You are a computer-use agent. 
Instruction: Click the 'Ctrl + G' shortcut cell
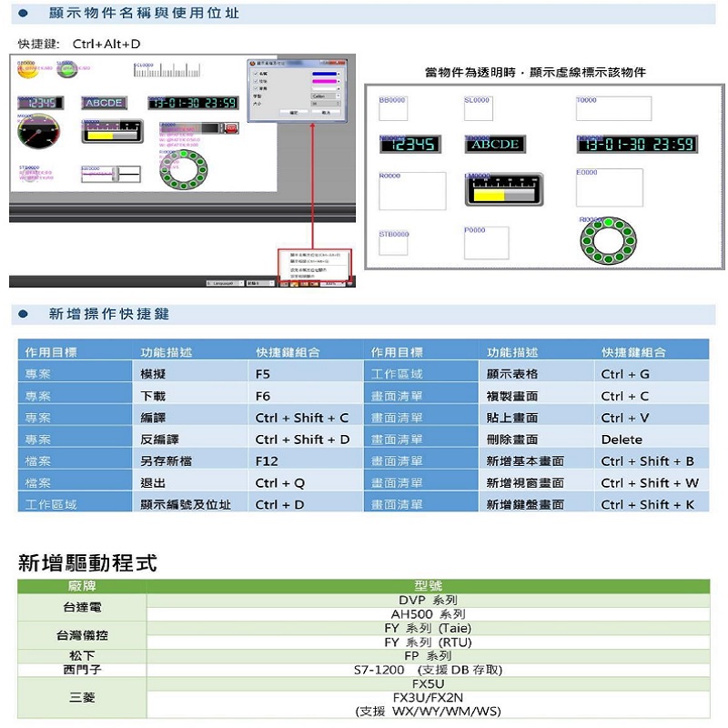click(652, 374)
